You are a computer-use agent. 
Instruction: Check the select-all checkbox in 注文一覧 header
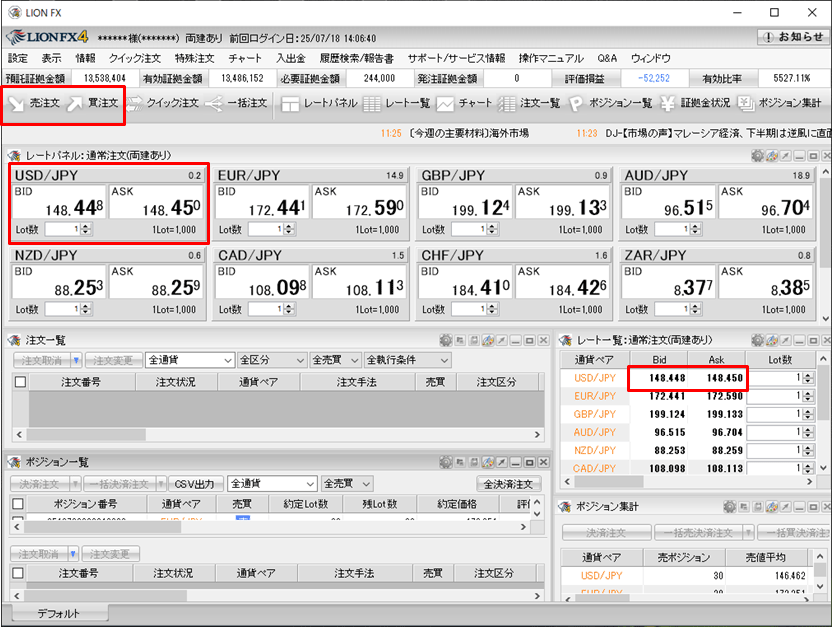(x=20, y=382)
